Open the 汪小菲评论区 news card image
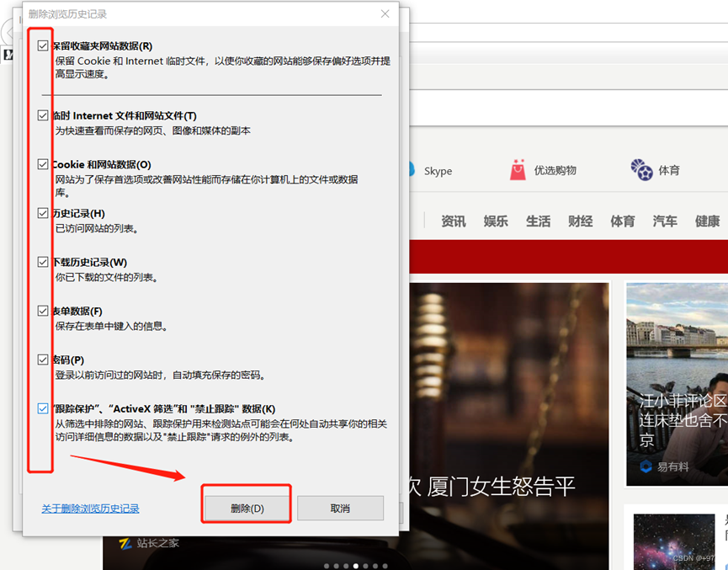 tap(677, 384)
